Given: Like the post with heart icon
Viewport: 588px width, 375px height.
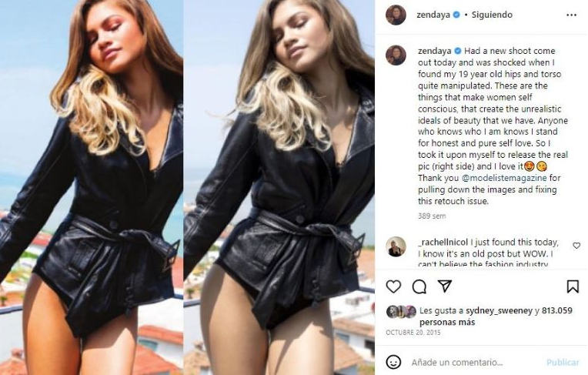Looking at the screenshot, I should tap(393, 286).
